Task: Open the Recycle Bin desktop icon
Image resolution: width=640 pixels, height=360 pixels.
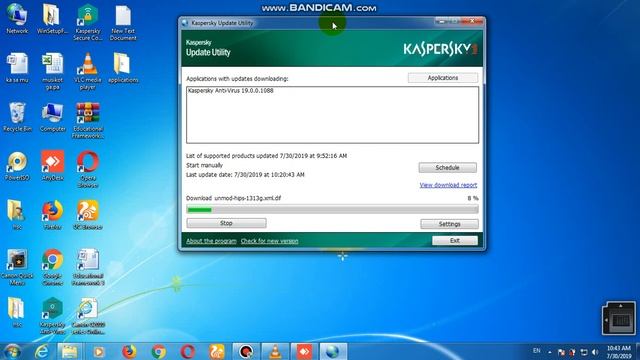Action: [17, 117]
